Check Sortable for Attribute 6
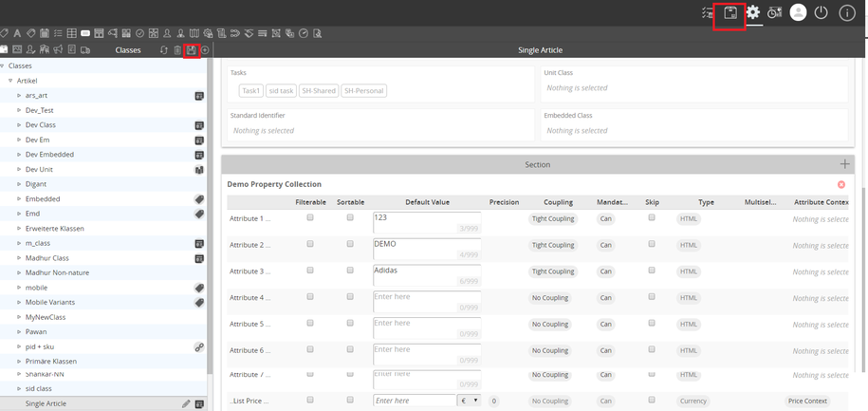The image size is (868, 411). tap(350, 349)
